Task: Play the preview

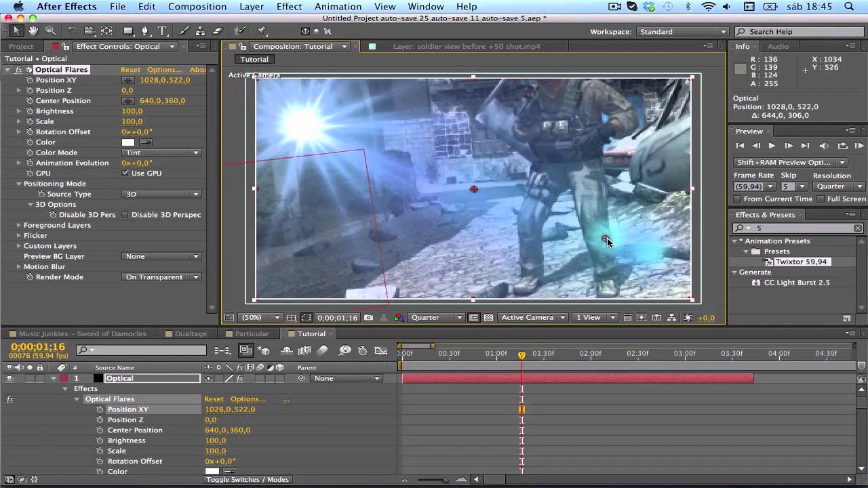Action: [x=772, y=146]
